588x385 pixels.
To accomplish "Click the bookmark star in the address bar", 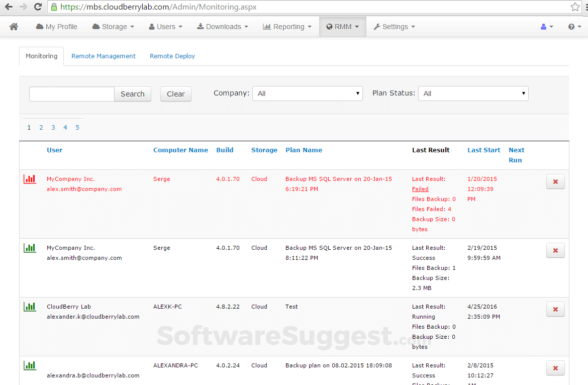I will pos(576,7).
